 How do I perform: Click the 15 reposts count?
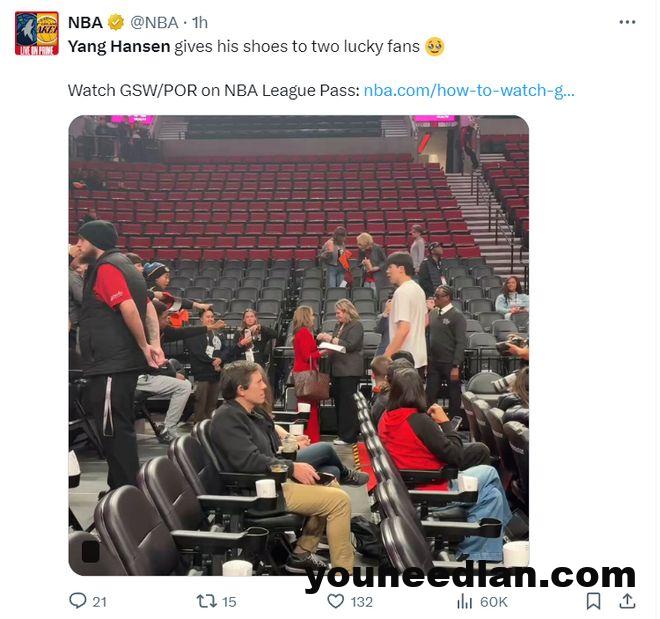click(x=229, y=602)
